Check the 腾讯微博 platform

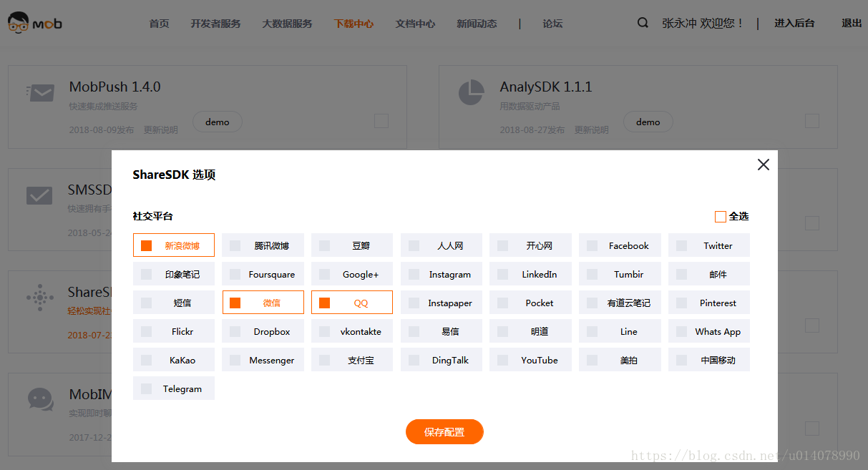click(263, 245)
